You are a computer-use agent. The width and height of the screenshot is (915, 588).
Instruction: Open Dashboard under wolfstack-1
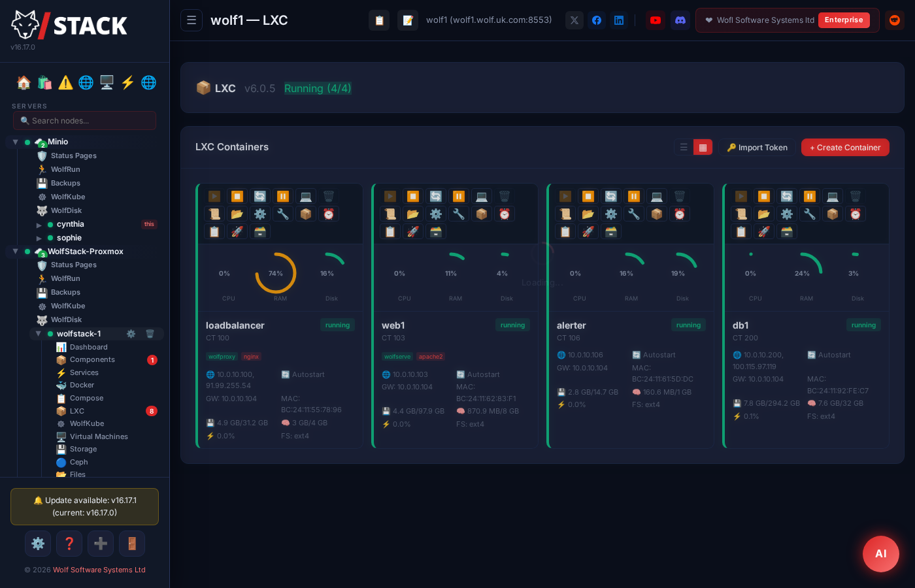[88, 347]
